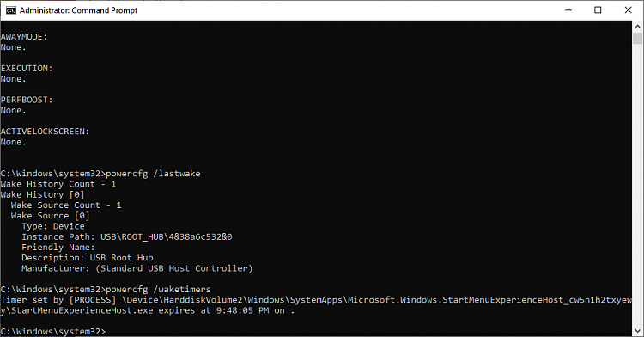Click the ACTIVELOCKSCREEN heading text
644x337 pixels.
click(x=45, y=132)
